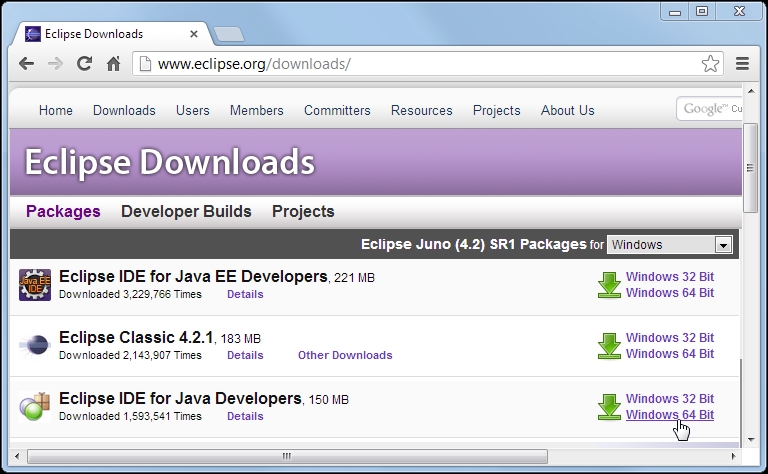Click the address bar URL
This screenshot has height=474, width=768.
point(254,64)
